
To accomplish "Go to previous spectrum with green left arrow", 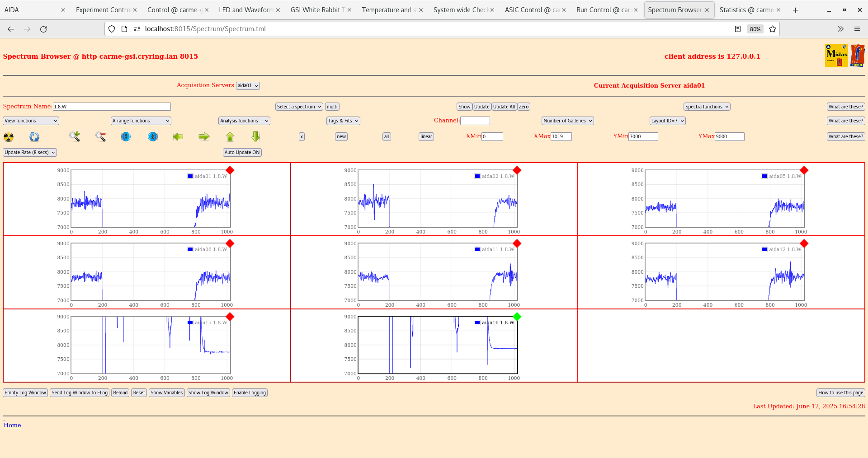I will (x=178, y=137).
